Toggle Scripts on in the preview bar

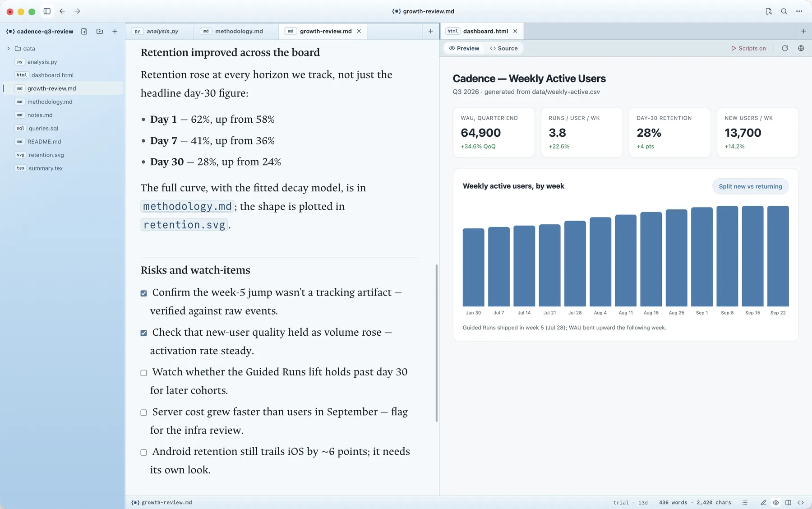tap(748, 48)
